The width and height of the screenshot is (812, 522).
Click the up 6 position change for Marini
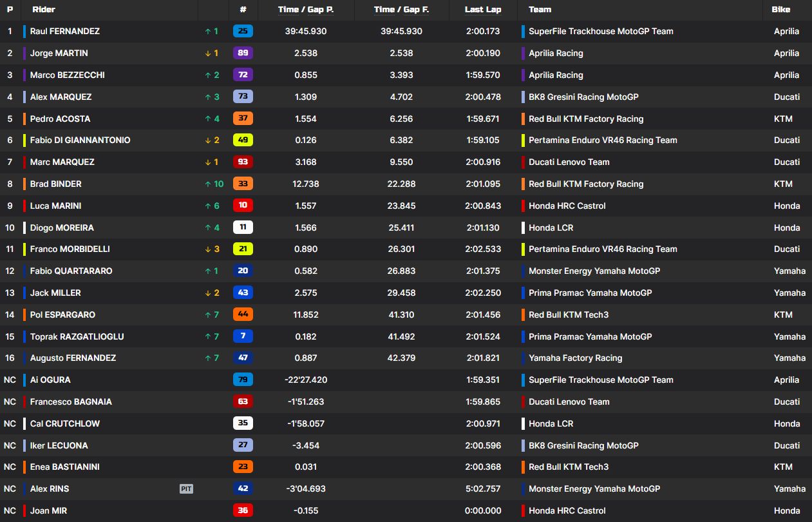pyautogui.click(x=212, y=206)
